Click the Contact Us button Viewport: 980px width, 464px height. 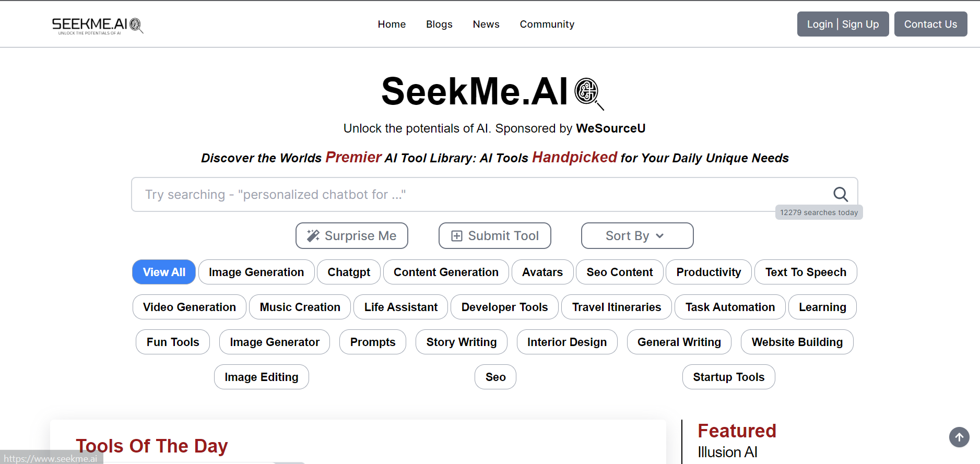[x=930, y=24]
